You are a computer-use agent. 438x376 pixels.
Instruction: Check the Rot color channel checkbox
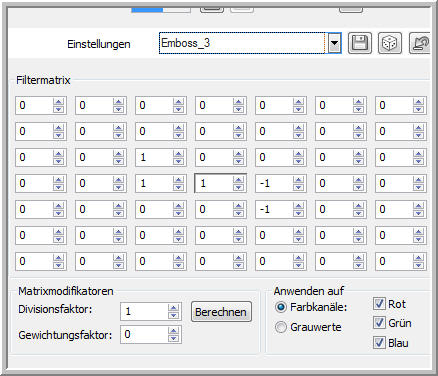click(x=379, y=303)
